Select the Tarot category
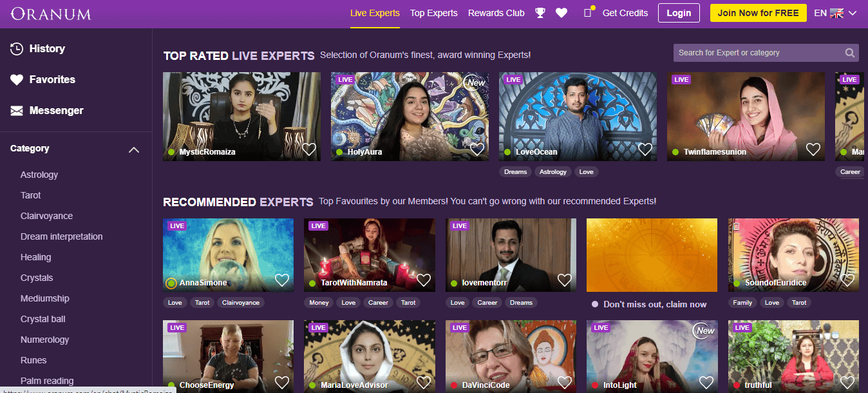Image resolution: width=868 pixels, height=393 pixels. pos(31,195)
